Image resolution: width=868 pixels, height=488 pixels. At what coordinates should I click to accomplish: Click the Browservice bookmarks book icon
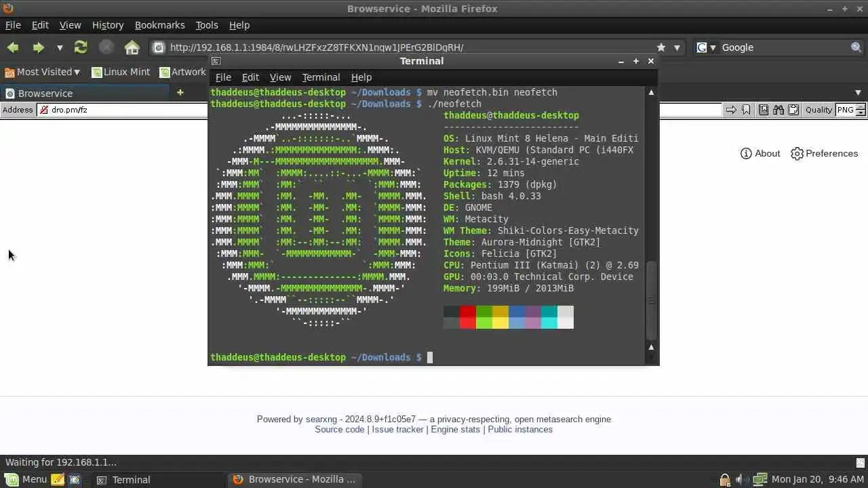764,110
